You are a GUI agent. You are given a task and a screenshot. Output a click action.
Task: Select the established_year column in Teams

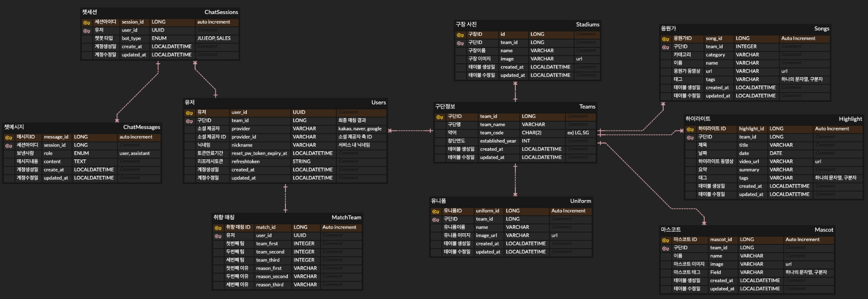click(498, 141)
